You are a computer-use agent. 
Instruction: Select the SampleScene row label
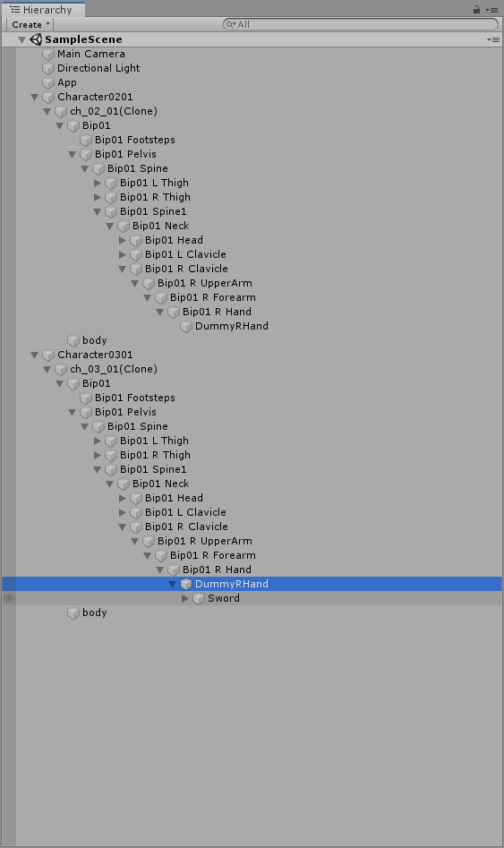(83, 39)
